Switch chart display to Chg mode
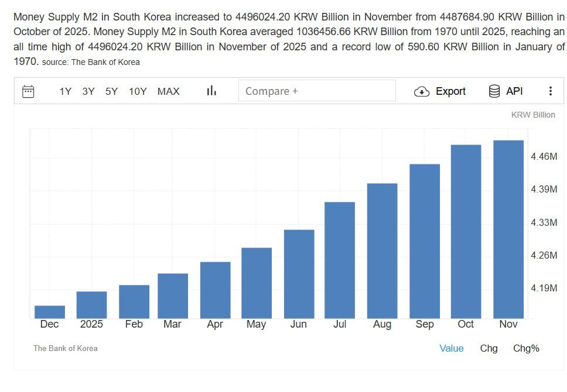Screen dimensions: 567x392 click(490, 348)
